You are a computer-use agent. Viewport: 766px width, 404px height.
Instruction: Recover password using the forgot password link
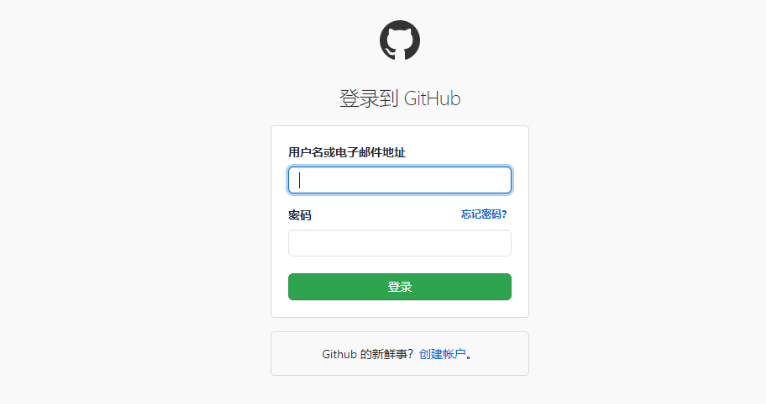pos(484,214)
